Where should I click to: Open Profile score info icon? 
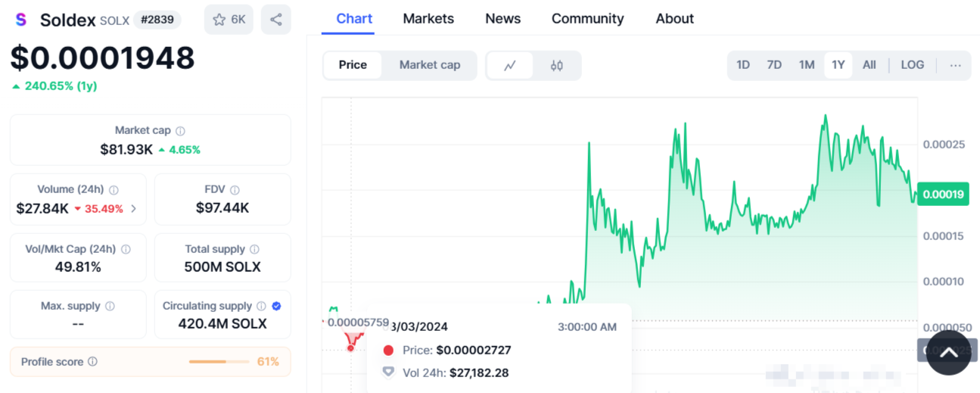[x=92, y=362]
